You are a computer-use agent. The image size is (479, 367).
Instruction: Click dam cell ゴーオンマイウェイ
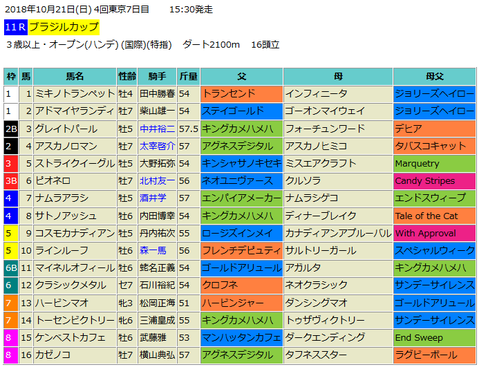pos(338,111)
